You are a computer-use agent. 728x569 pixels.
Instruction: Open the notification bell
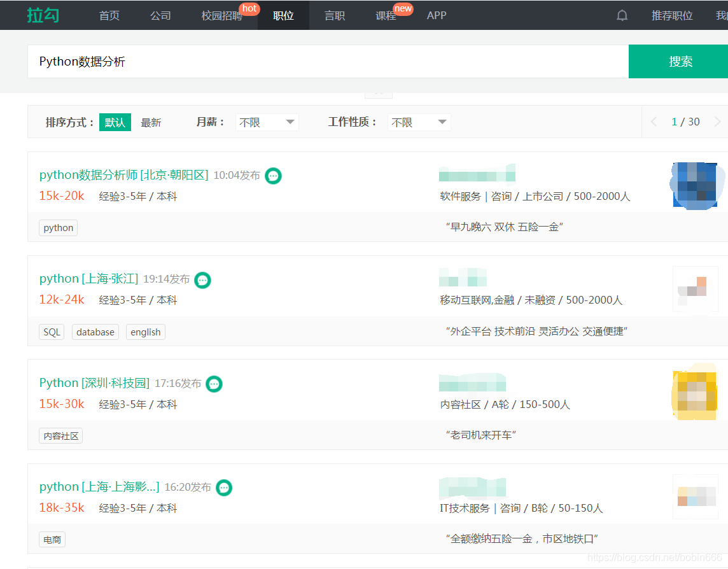622,16
